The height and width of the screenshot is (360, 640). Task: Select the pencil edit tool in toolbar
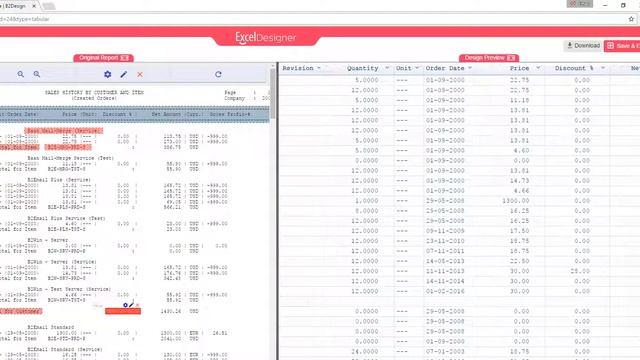[x=124, y=74]
